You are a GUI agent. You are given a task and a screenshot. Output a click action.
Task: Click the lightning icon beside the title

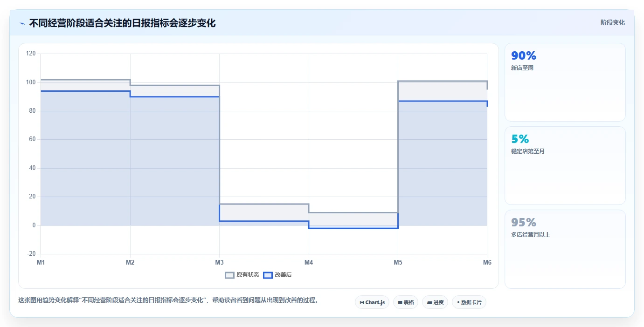[22, 23]
